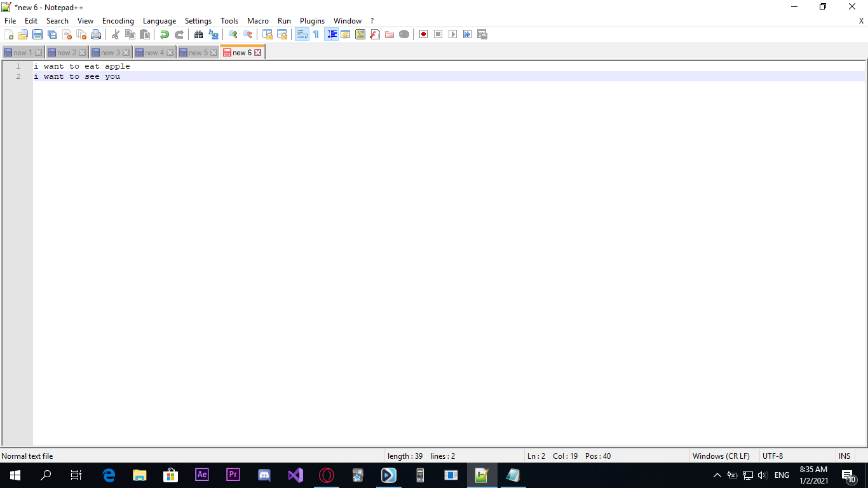Open the Encoding menu
The height and width of the screenshot is (488, 868).
click(118, 21)
